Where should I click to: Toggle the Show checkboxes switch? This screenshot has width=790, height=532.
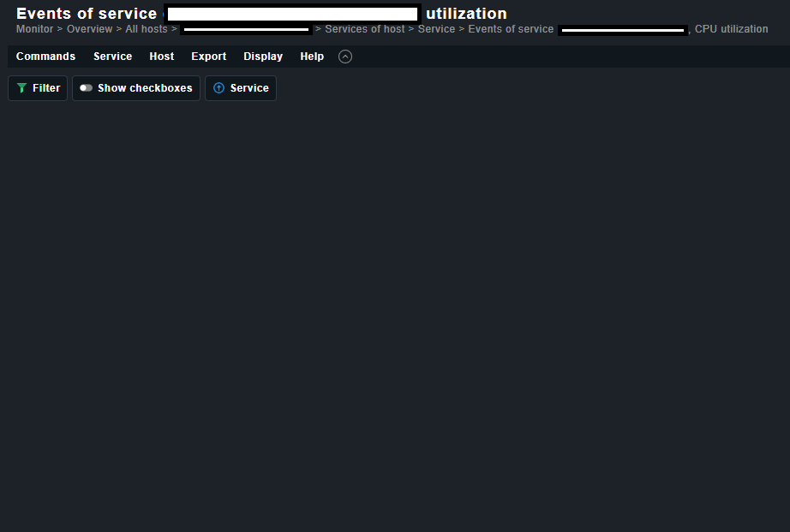pyautogui.click(x=86, y=88)
